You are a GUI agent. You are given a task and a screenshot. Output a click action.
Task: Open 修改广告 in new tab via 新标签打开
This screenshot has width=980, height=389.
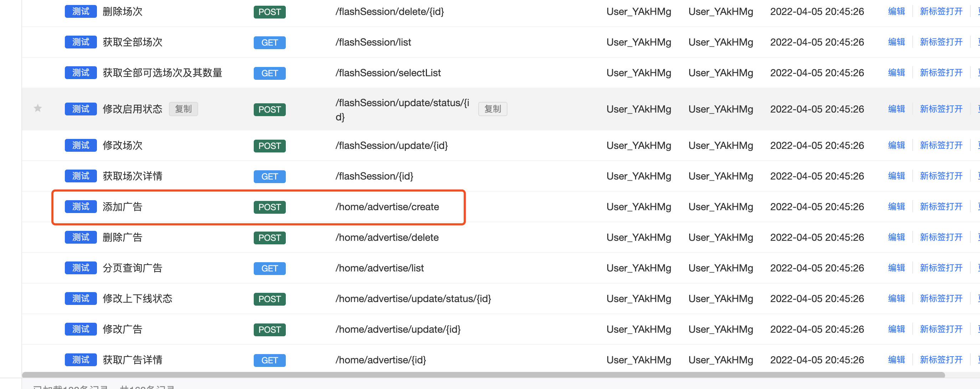941,329
